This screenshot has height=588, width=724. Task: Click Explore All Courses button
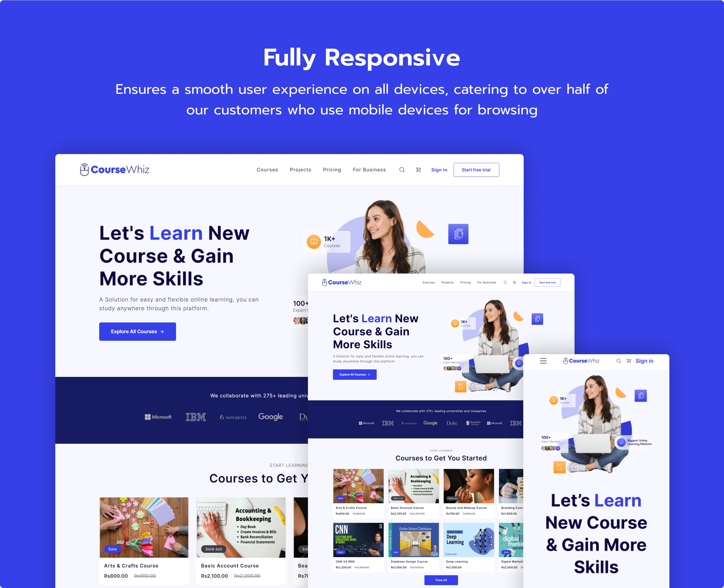click(x=137, y=331)
